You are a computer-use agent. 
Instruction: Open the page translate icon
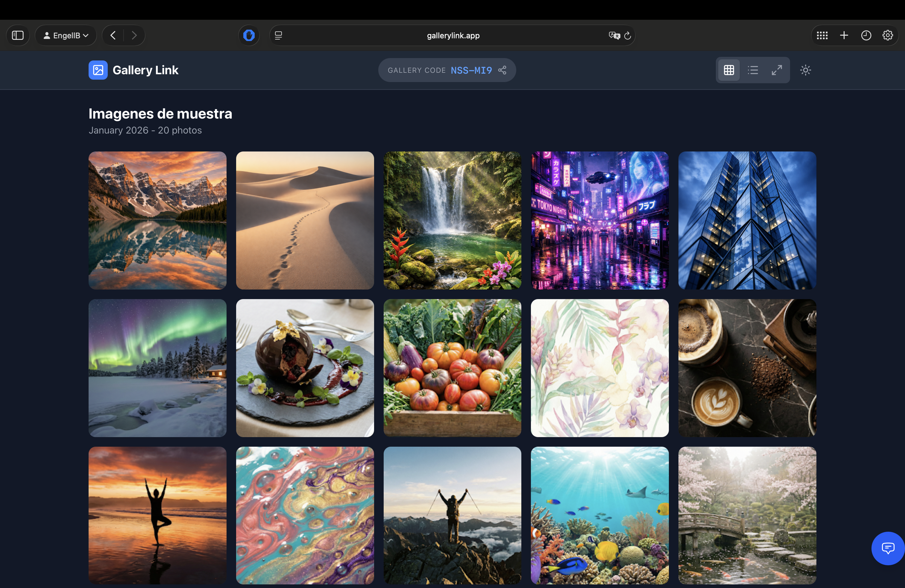614,35
